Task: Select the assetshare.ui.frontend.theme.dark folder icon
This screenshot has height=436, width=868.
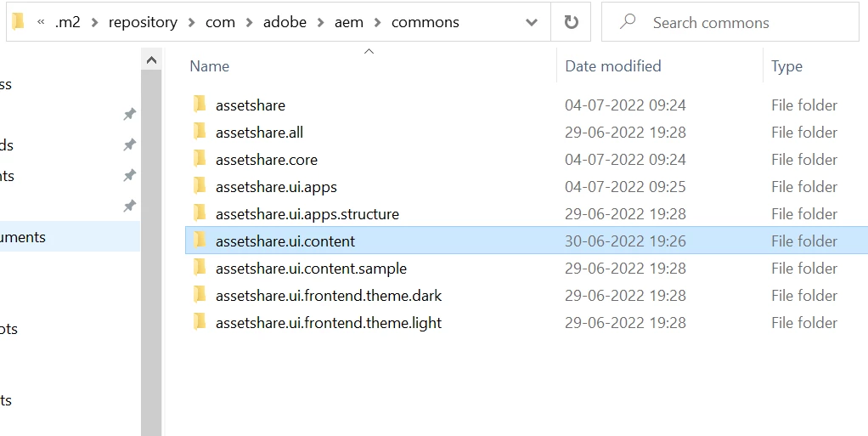Action: tap(200, 294)
